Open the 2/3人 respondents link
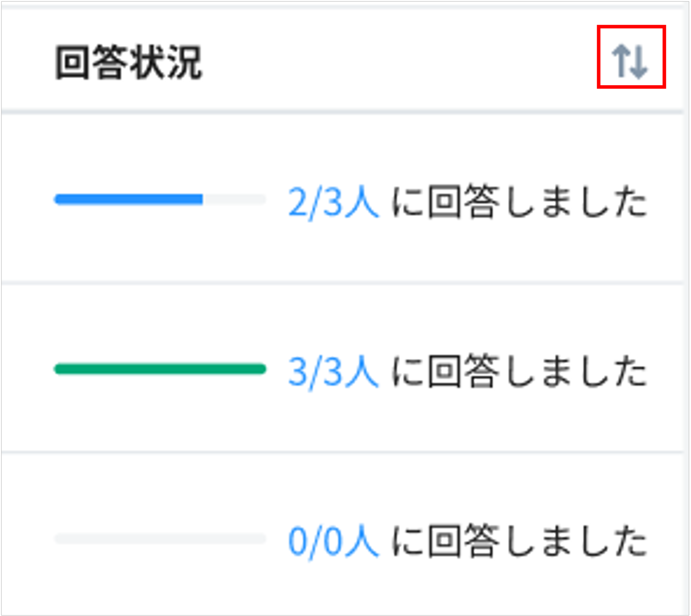 coord(334,201)
